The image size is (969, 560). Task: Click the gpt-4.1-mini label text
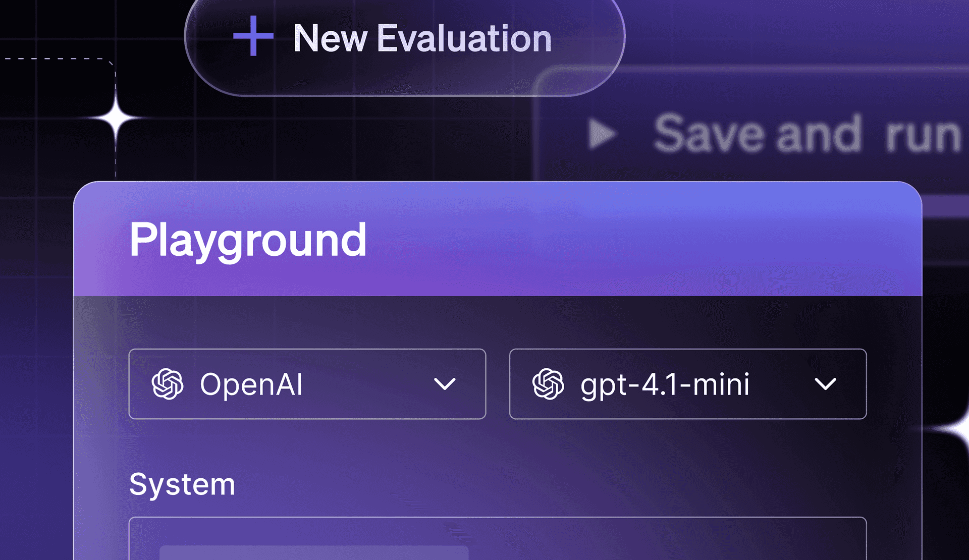pos(664,384)
